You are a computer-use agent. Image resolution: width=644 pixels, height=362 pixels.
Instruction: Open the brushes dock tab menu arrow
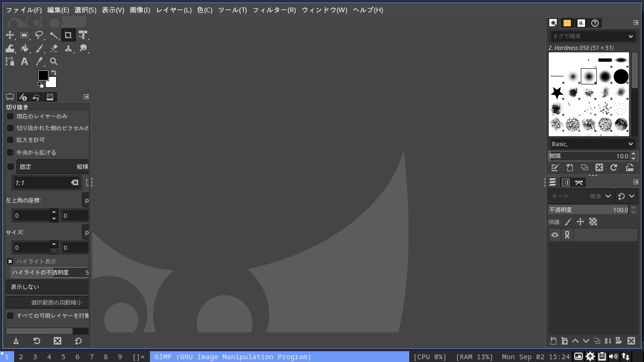(x=636, y=23)
